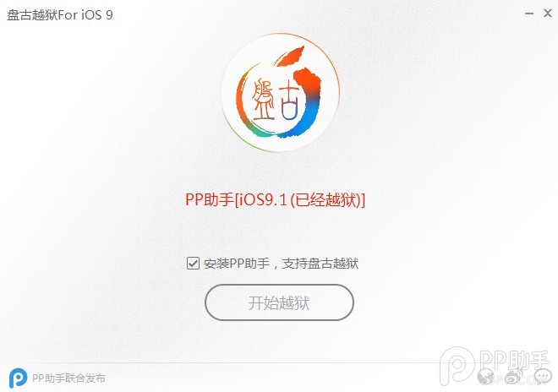Open the globe website icon
The image size is (558, 392).
coord(486,377)
